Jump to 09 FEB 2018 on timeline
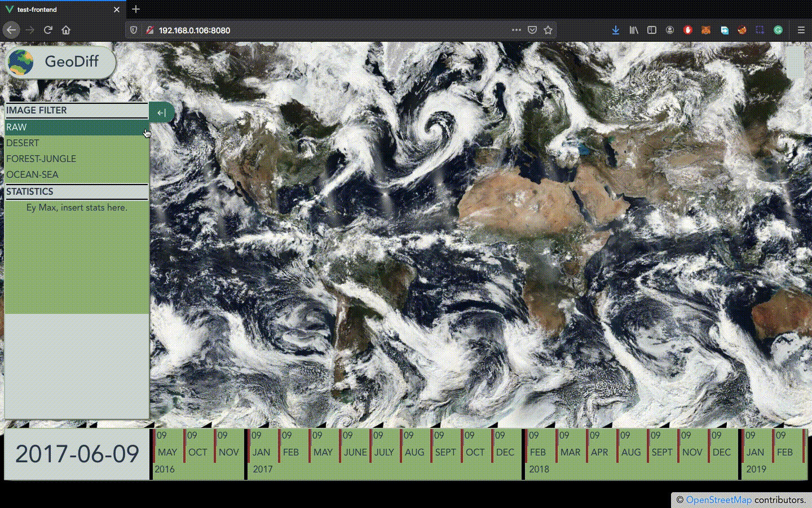The image size is (812, 508). pyautogui.click(x=540, y=446)
